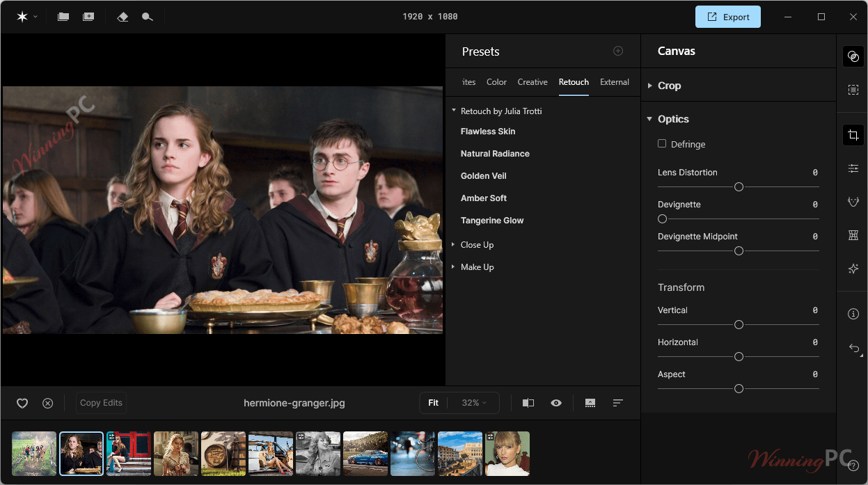Image resolution: width=868 pixels, height=485 pixels.
Task: Apply the Golden Veil preset
Action: [483, 176]
